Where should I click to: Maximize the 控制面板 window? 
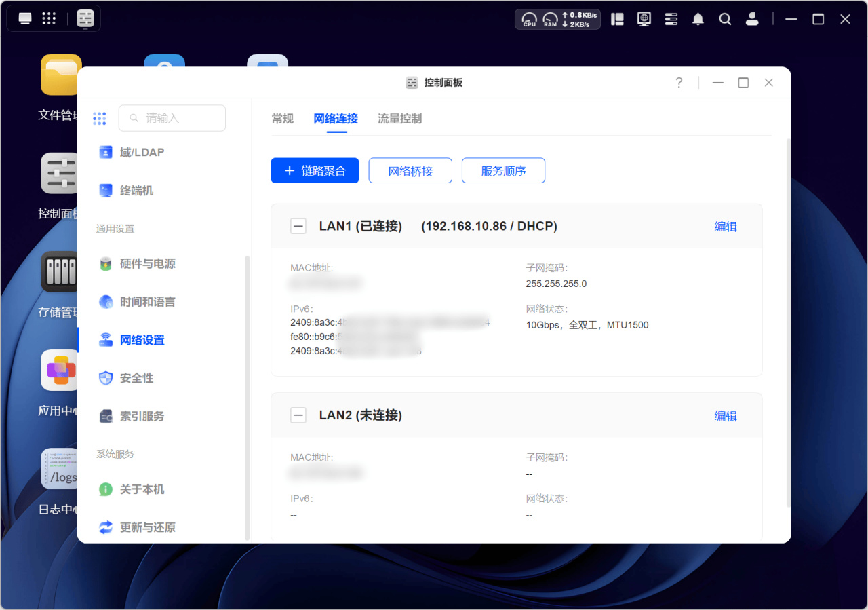click(x=743, y=83)
